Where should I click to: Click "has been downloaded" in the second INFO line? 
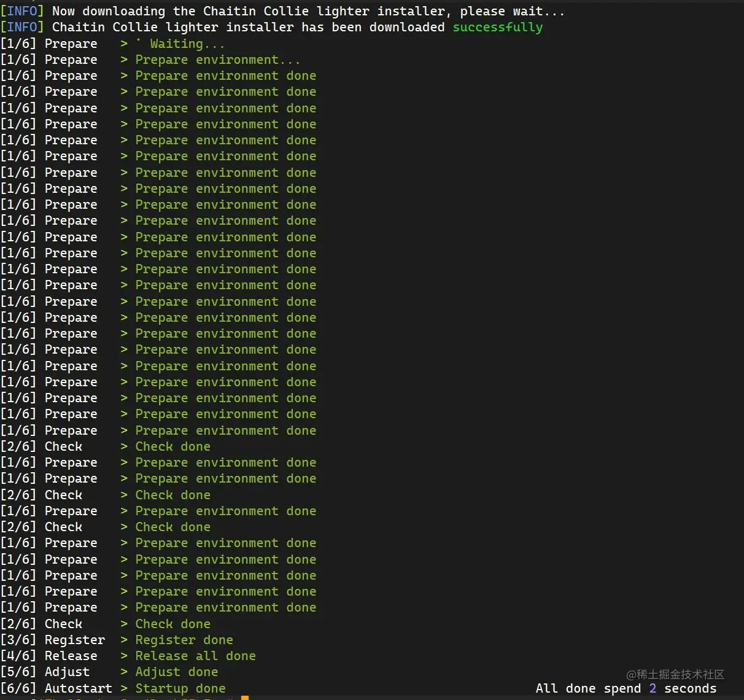coord(373,27)
